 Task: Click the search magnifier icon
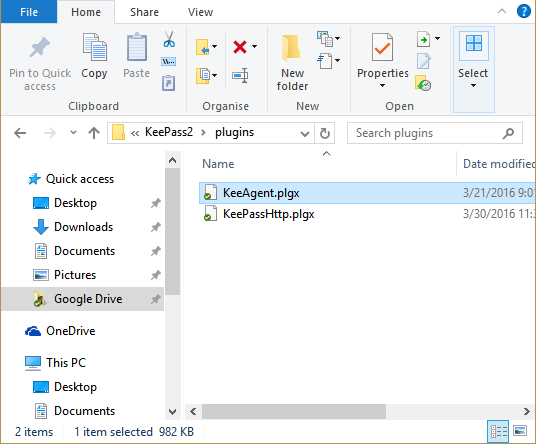(508, 133)
